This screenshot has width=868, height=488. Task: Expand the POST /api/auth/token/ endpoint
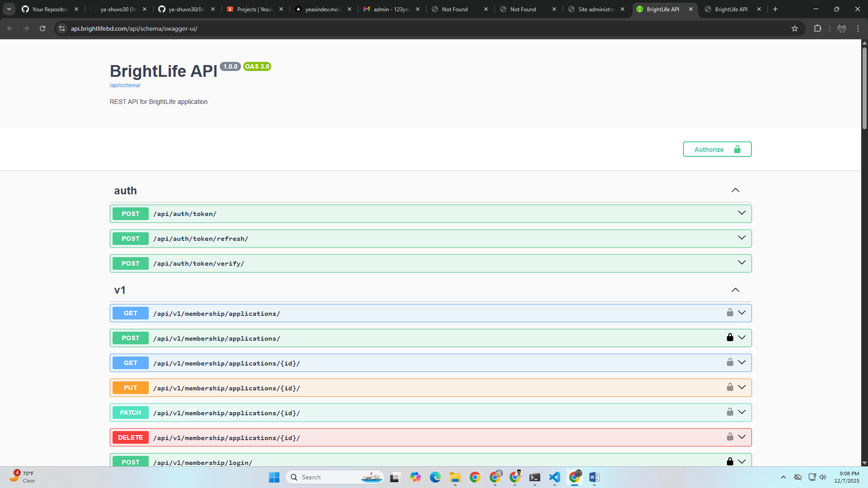[x=741, y=212]
